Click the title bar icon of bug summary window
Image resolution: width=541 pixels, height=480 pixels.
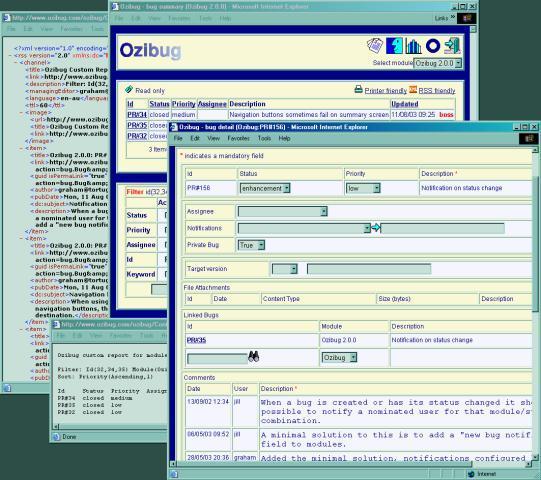[115, 7]
